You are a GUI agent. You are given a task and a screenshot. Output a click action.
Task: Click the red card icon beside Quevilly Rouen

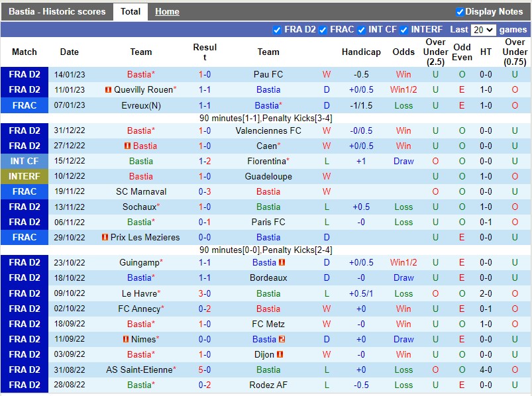pyautogui.click(x=108, y=90)
